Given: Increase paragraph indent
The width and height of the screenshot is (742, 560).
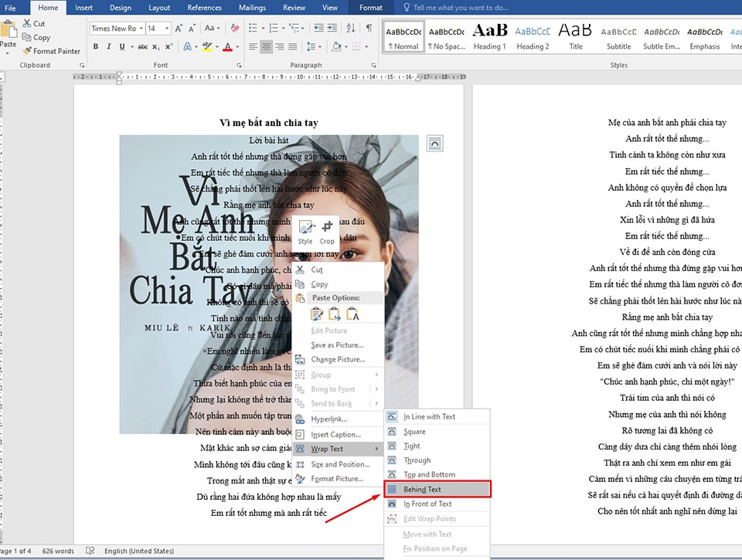Looking at the screenshot, I should (332, 28).
